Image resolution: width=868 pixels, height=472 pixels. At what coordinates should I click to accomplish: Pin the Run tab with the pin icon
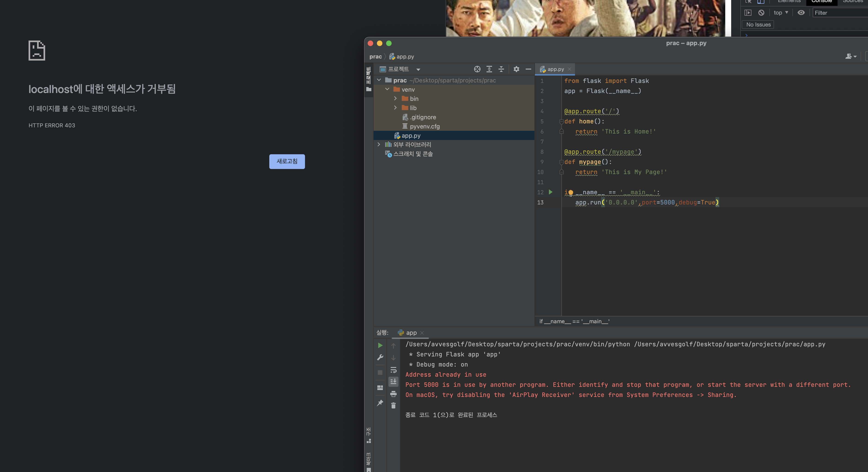point(380,403)
